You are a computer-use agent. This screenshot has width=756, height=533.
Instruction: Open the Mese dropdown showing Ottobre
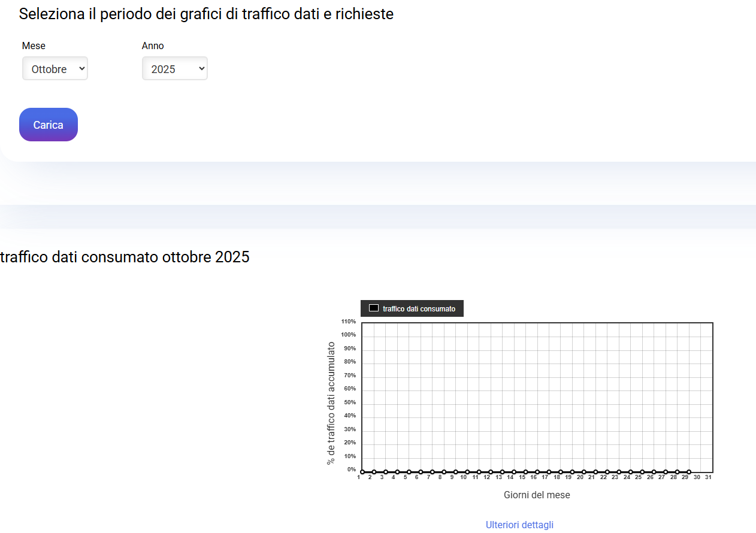(55, 69)
